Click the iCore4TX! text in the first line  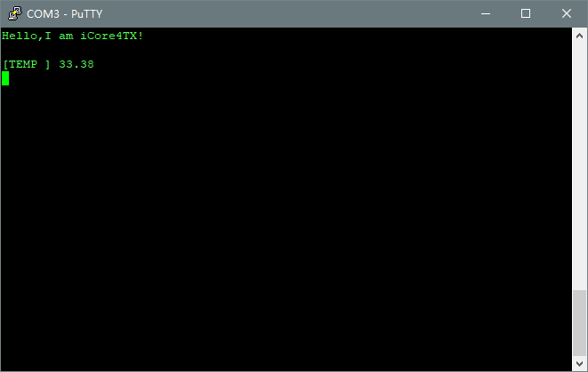[x=112, y=36]
